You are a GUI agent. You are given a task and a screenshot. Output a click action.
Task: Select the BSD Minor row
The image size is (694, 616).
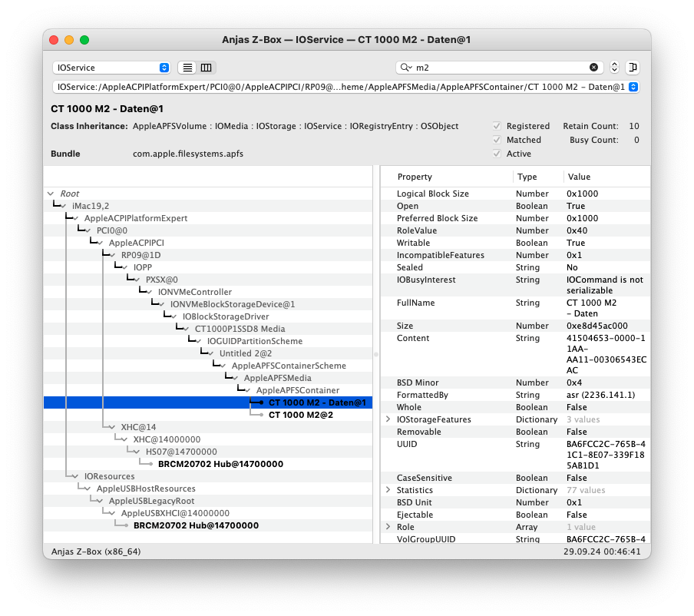pos(515,383)
